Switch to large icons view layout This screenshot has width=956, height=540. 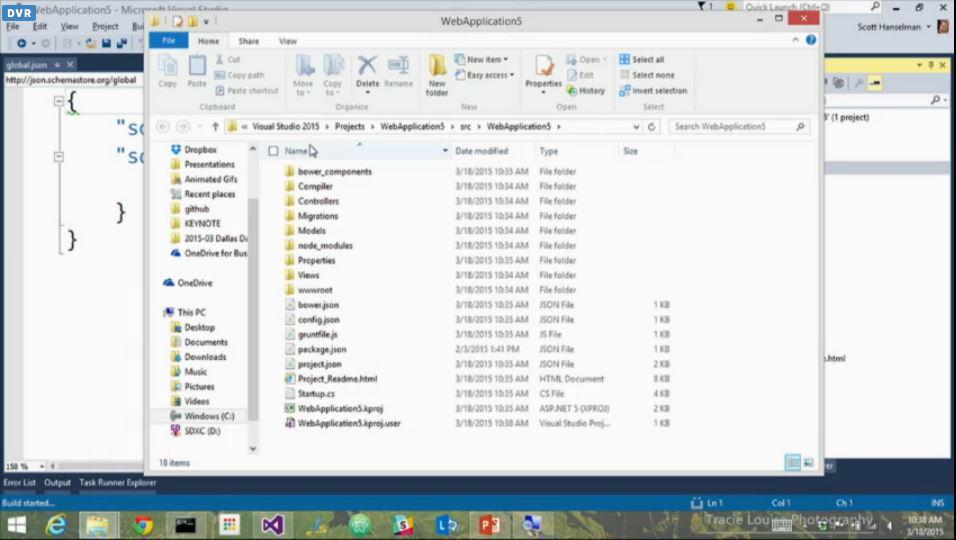[x=808, y=463]
